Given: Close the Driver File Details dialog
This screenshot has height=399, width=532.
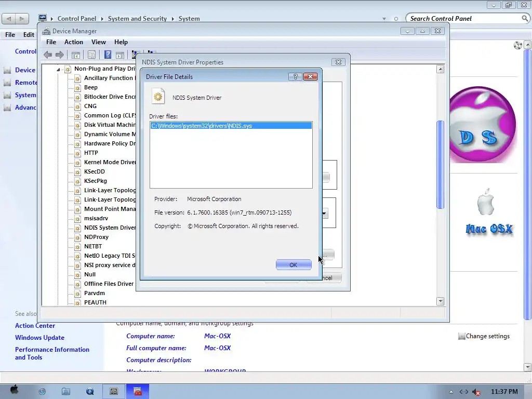Looking at the screenshot, I should pyautogui.click(x=311, y=77).
